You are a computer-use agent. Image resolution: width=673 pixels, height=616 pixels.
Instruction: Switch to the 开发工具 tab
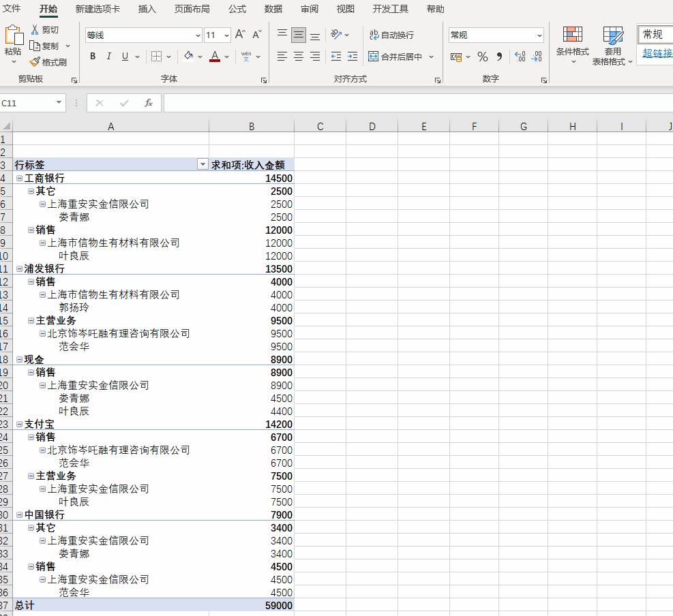[x=390, y=9]
